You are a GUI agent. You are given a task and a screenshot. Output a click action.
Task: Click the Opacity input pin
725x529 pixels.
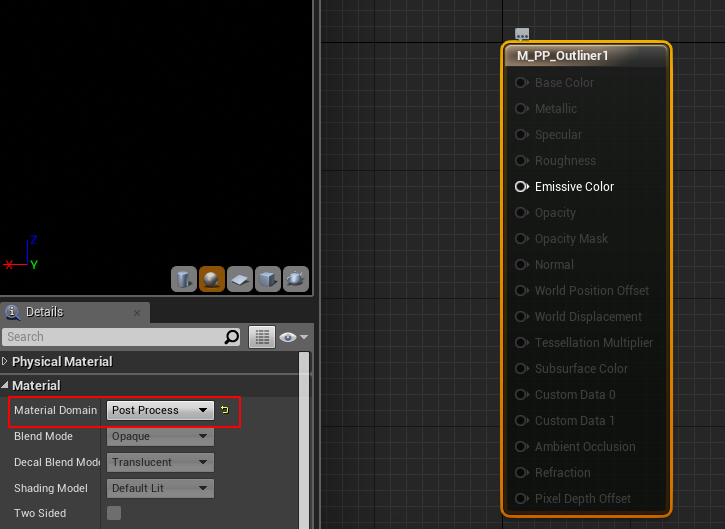click(x=522, y=212)
